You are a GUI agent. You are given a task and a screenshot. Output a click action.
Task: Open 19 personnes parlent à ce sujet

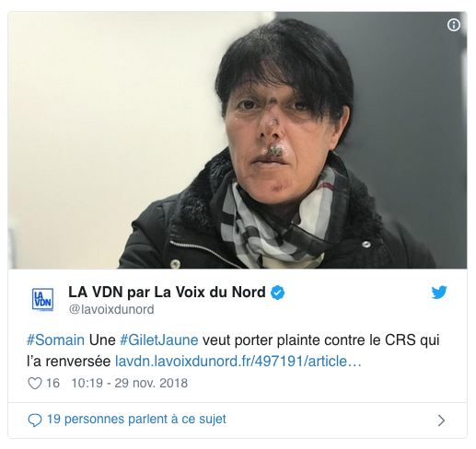(136, 420)
